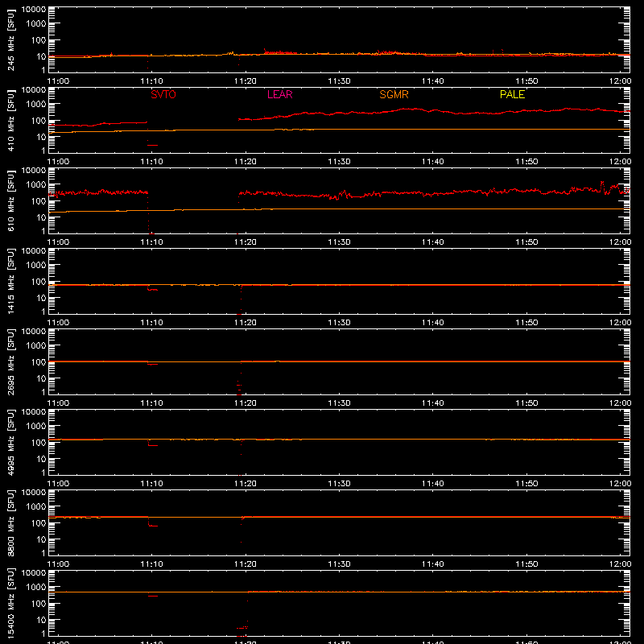Screen dimensions: 644x644
Task: Click the 11:20 tick label under the 610 MHz plot
Action: pos(246,242)
